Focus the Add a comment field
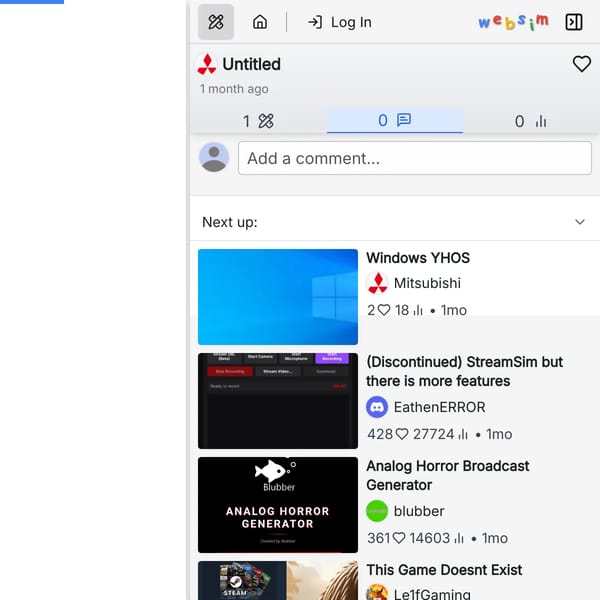 (415, 158)
